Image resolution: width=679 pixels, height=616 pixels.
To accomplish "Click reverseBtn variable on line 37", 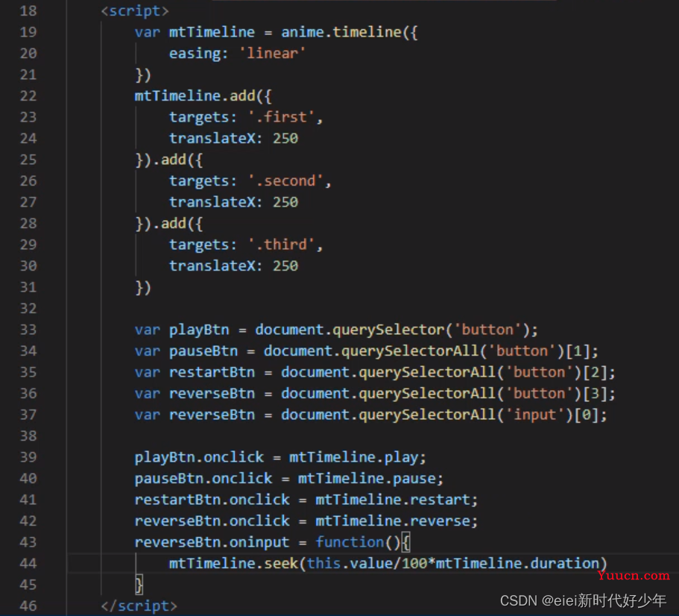I will point(212,415).
